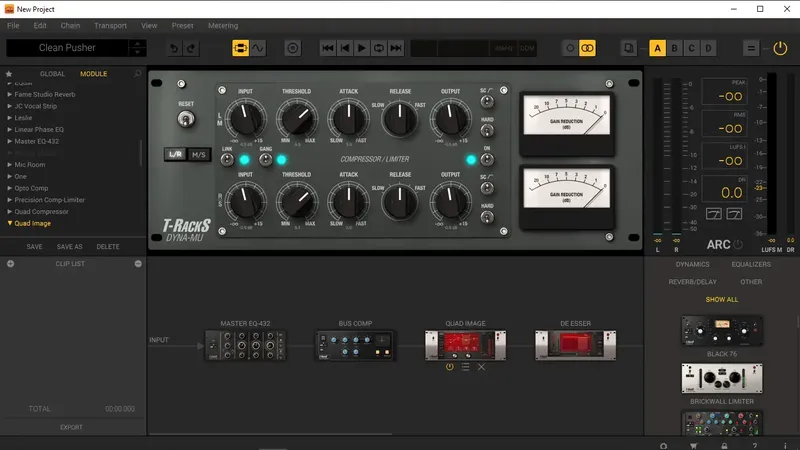Select BUS COMP module in chain
This screenshot has height=450, width=800.
tap(355, 346)
